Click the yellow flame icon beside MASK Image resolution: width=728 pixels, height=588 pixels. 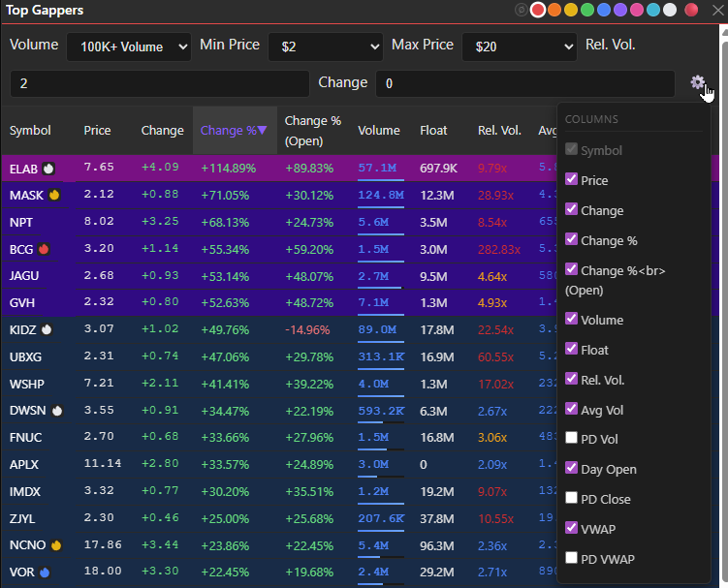coord(54,195)
